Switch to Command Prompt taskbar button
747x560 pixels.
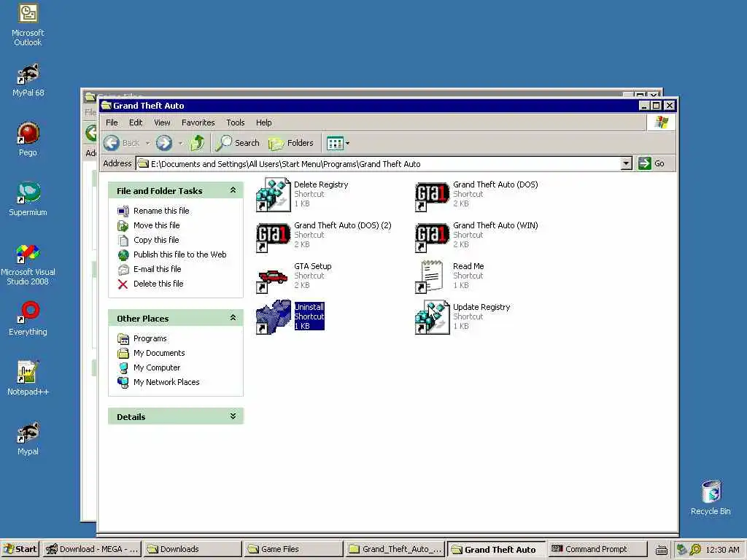[x=597, y=549]
